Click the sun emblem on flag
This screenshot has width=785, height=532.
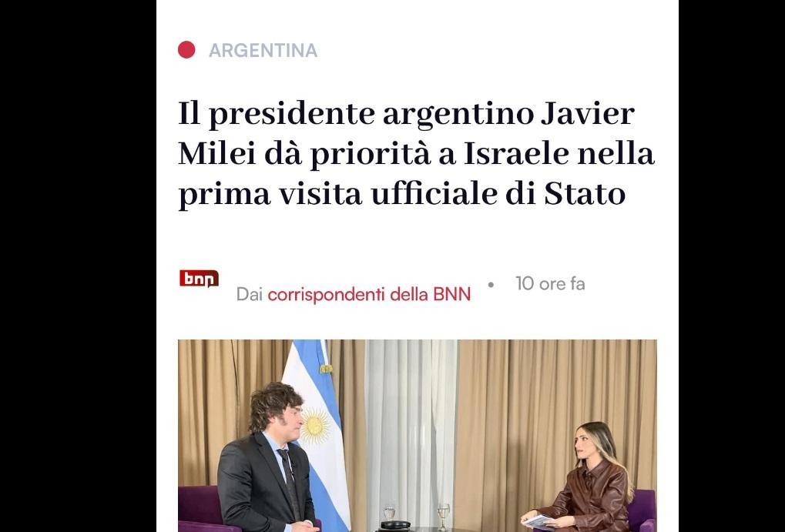(315, 427)
